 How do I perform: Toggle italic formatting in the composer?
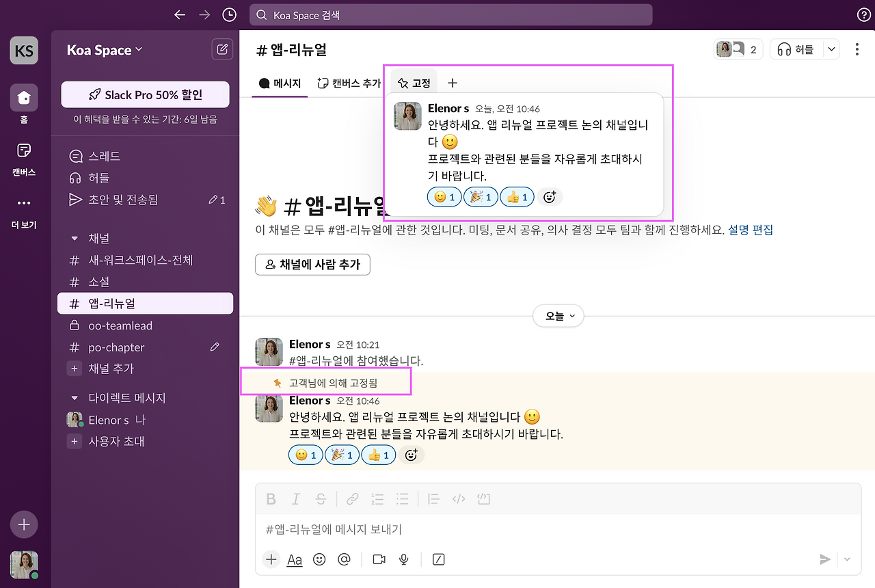295,498
